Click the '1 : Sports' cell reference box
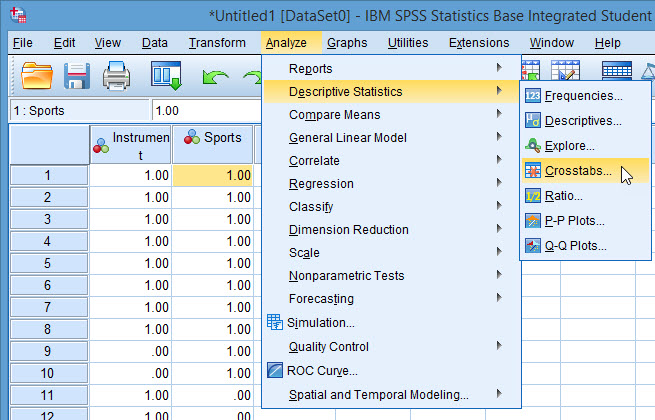This screenshot has height=420, width=655. pos(79,111)
